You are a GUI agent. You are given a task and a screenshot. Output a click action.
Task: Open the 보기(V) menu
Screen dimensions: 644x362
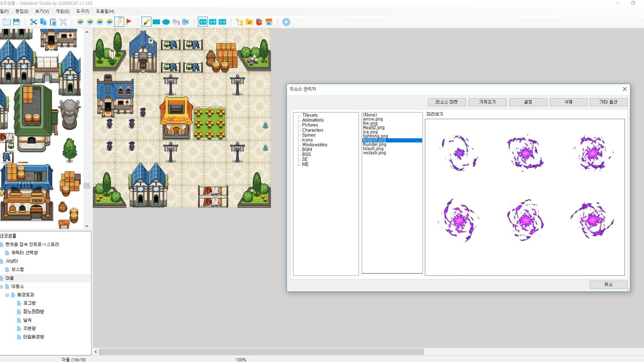point(42,11)
